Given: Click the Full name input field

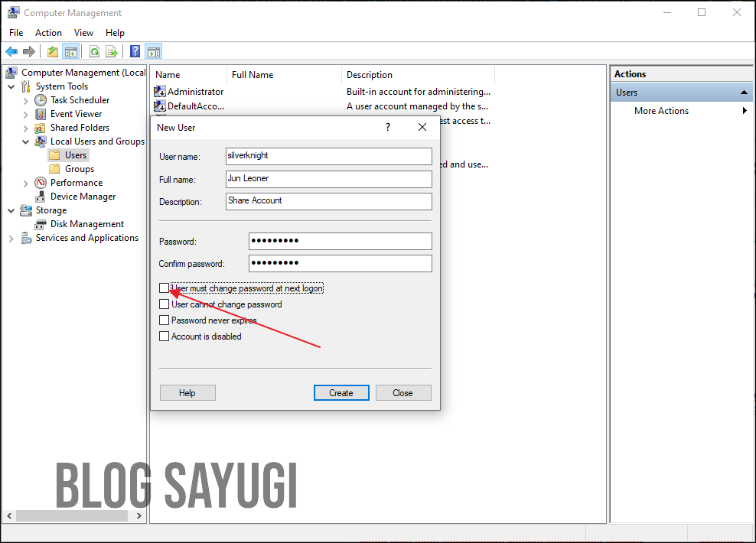Looking at the screenshot, I should pyautogui.click(x=329, y=179).
